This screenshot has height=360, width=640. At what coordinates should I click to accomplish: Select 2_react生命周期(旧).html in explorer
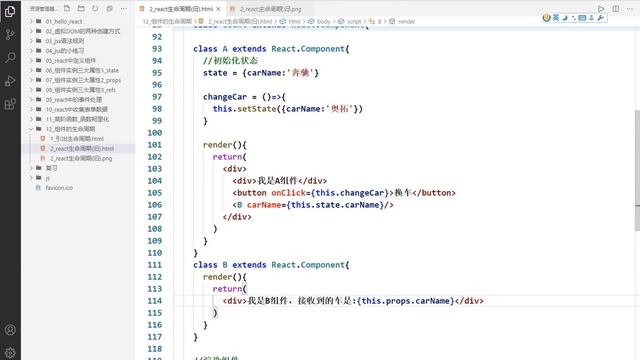(x=78, y=149)
